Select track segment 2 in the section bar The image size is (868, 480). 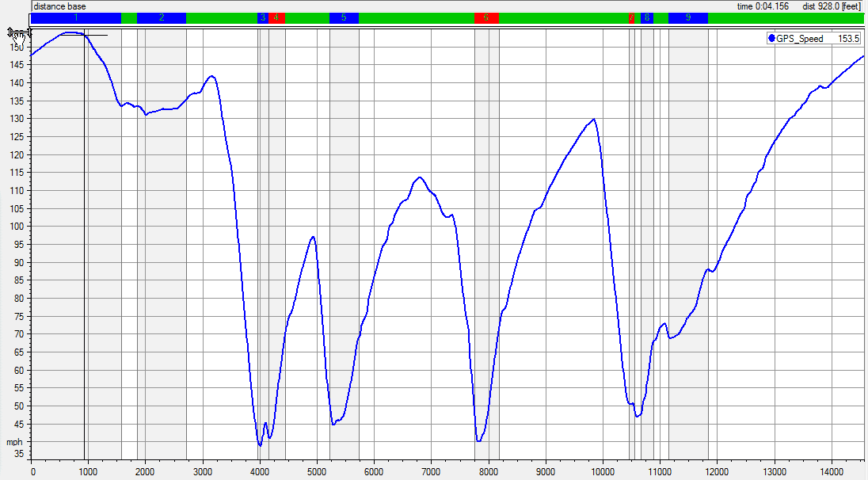point(162,17)
